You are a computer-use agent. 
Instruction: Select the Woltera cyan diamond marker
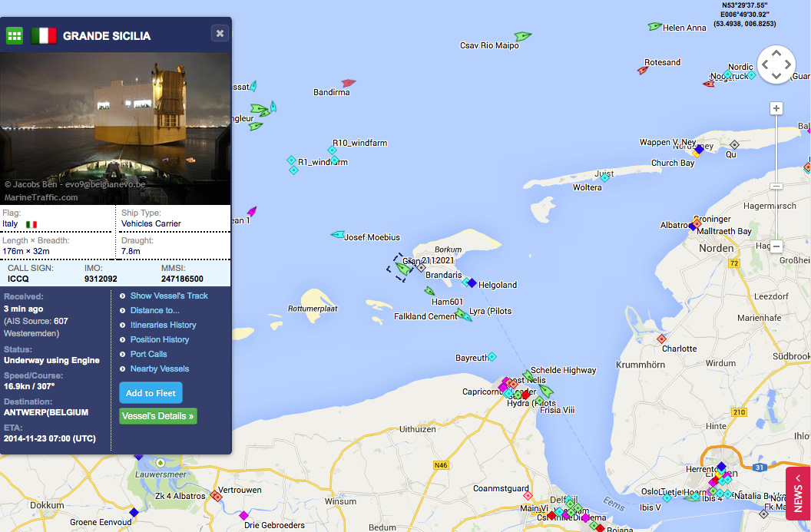tap(604, 178)
